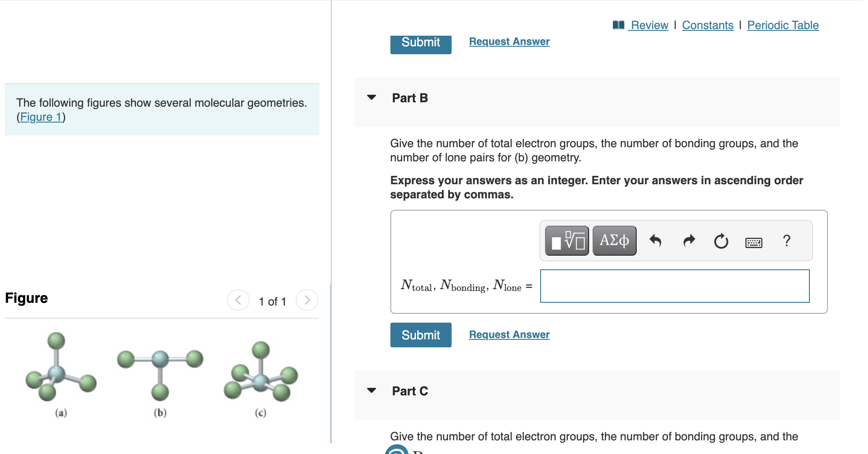The width and height of the screenshot is (868, 454).
Task: Click inside the Ntotal, Nbonding, Nlone answer box
Action: point(674,286)
